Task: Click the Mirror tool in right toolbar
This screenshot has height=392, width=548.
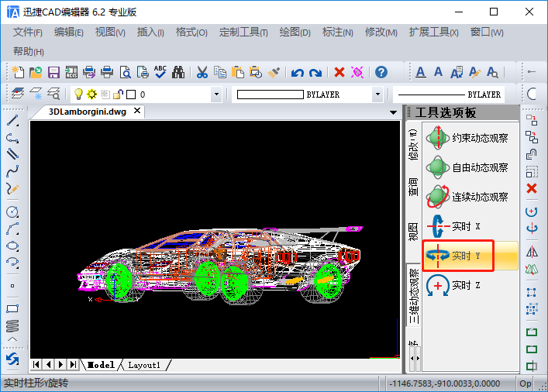Action: pyautogui.click(x=532, y=252)
